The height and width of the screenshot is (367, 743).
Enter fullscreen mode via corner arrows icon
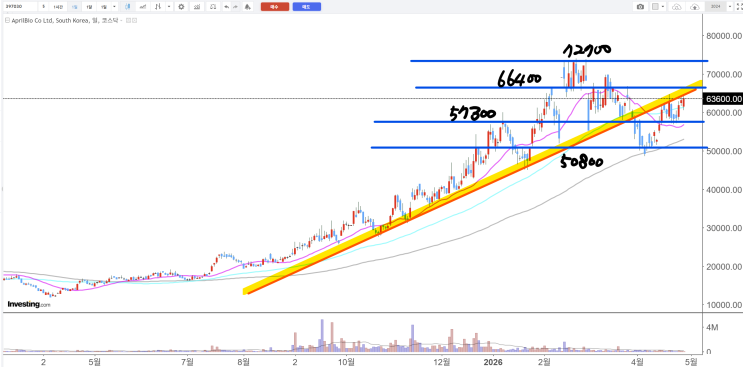739,7
